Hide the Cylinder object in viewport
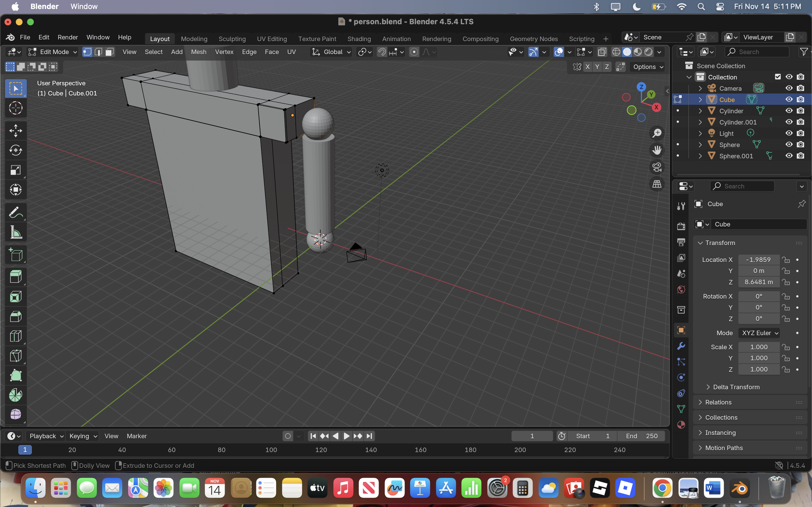This screenshot has height=507, width=812. tap(789, 111)
